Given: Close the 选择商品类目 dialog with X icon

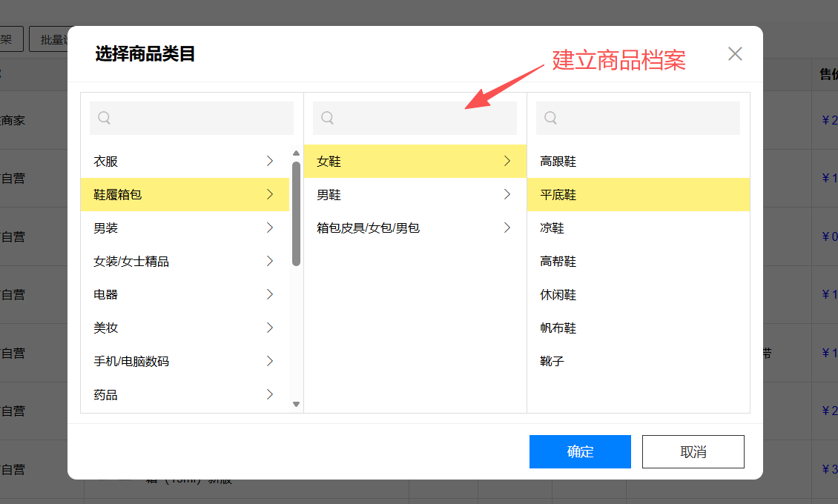Looking at the screenshot, I should click(x=735, y=54).
